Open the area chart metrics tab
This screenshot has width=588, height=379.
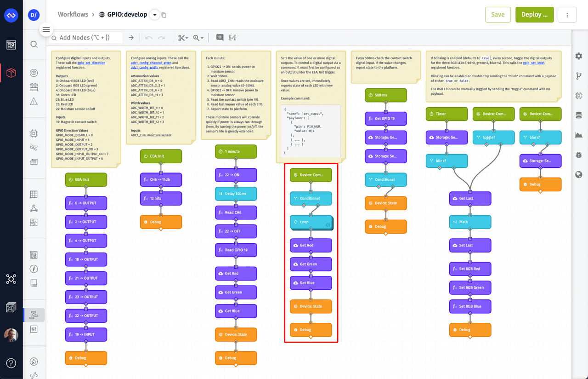click(579, 135)
